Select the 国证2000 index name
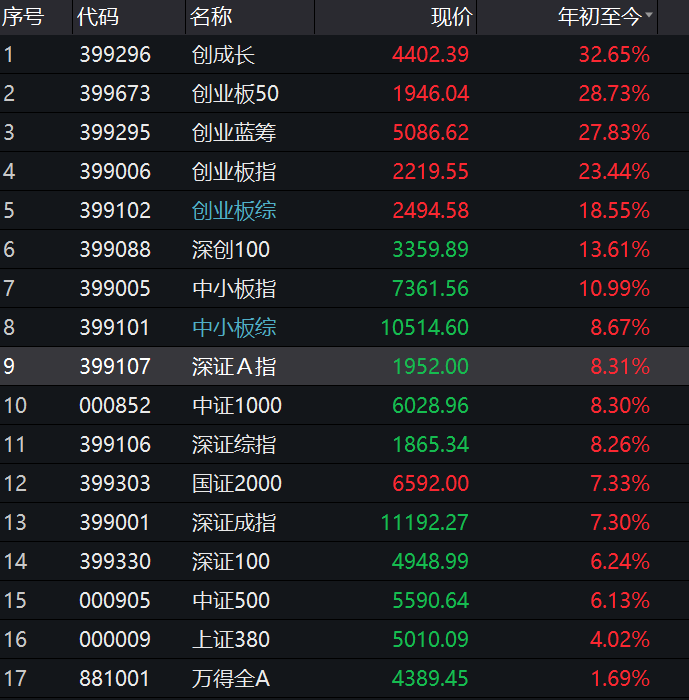Viewport: 689px width, 700px height. (237, 483)
